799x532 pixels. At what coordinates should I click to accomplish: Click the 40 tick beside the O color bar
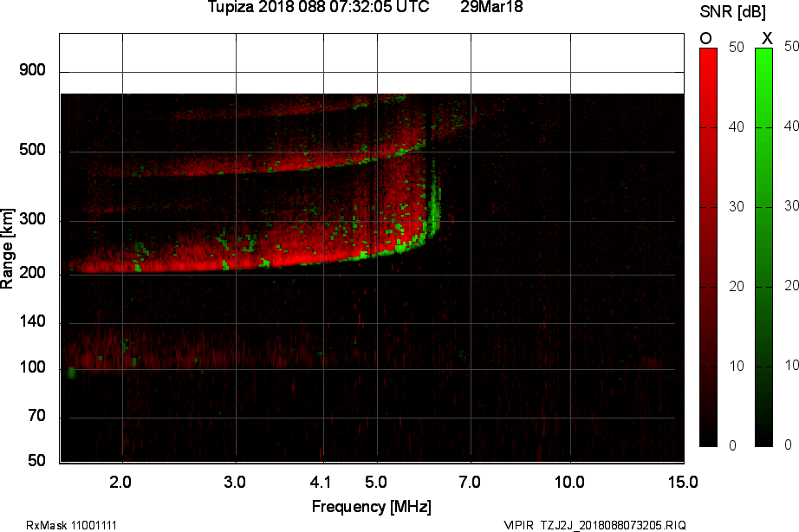[x=737, y=127]
